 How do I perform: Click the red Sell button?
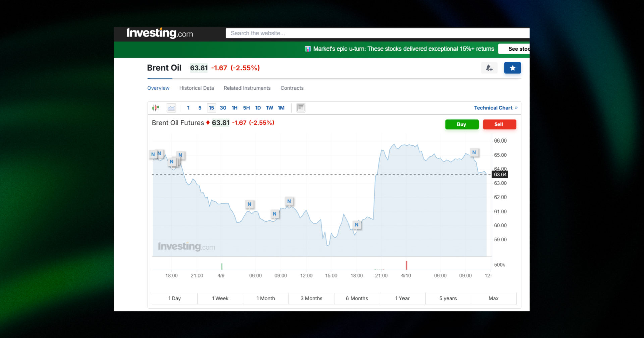499,124
